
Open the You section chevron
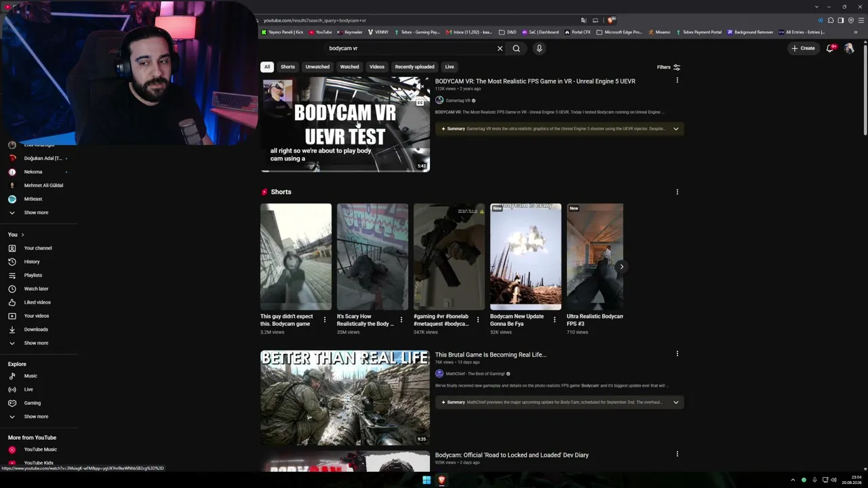pyautogui.click(x=22, y=235)
